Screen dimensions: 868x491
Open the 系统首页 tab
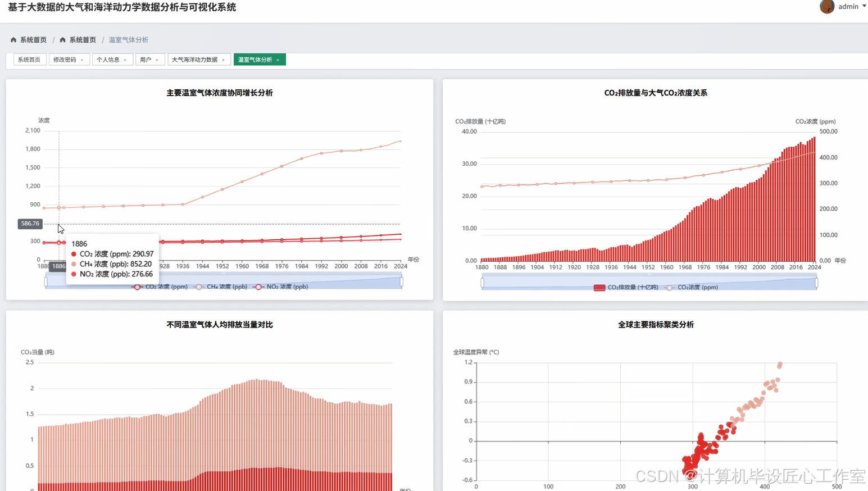(29, 60)
